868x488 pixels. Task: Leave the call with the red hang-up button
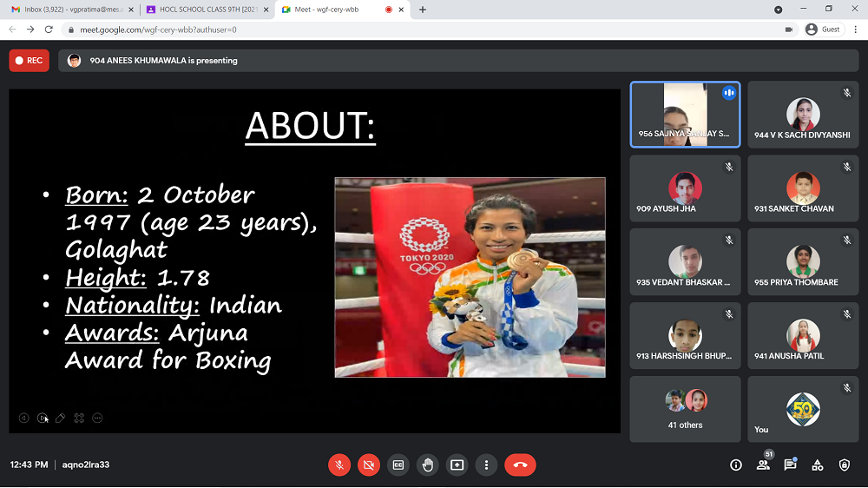pyautogui.click(x=520, y=465)
